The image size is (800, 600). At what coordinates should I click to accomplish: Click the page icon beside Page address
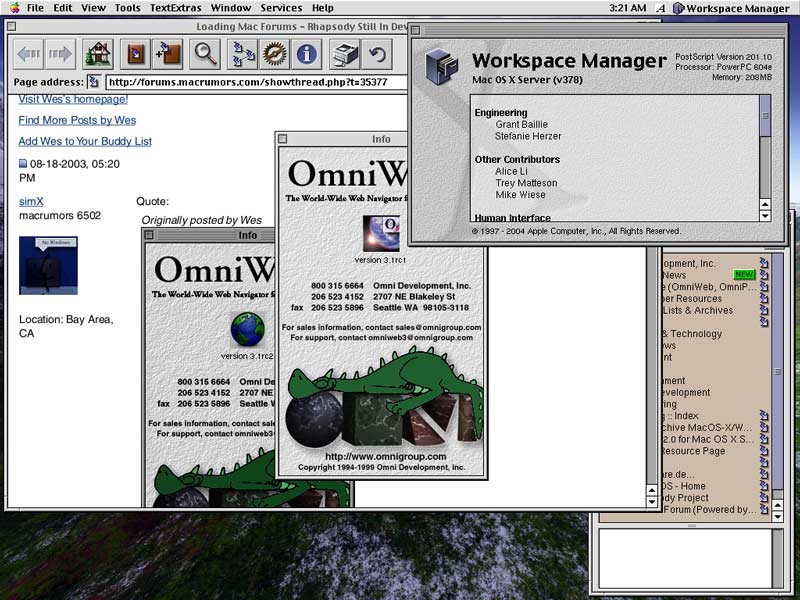(93, 82)
